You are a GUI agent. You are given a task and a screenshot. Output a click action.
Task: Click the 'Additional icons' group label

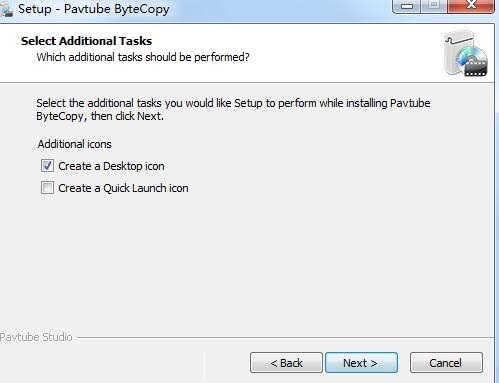coord(74,144)
